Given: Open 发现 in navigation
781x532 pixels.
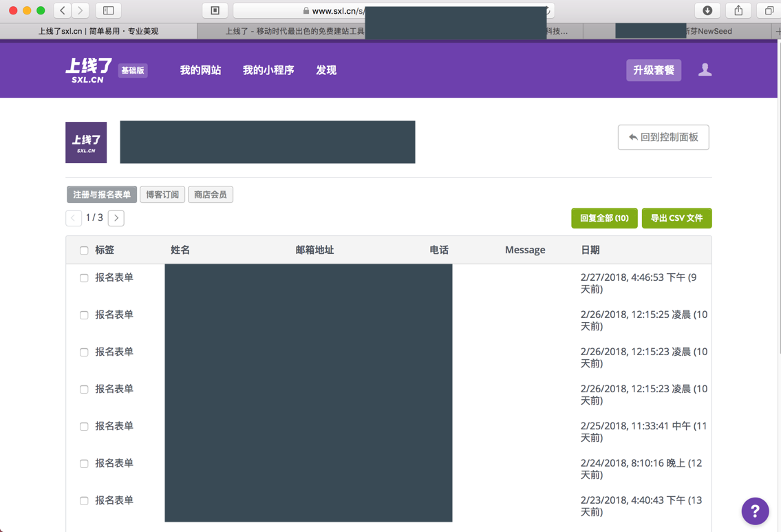Looking at the screenshot, I should tap(326, 70).
